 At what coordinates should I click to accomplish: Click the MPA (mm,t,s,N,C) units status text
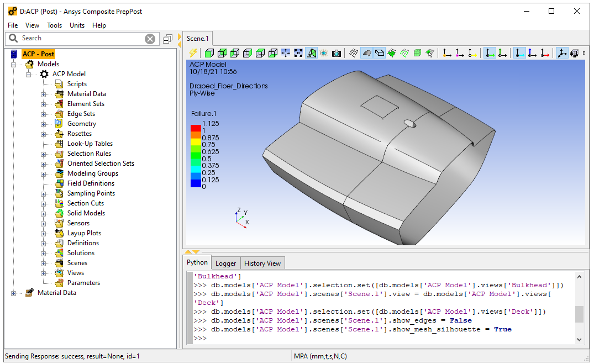[x=320, y=356]
